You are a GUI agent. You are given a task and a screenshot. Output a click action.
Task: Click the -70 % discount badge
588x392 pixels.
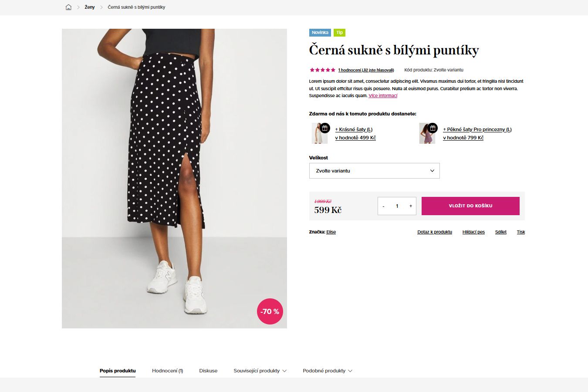coord(270,311)
